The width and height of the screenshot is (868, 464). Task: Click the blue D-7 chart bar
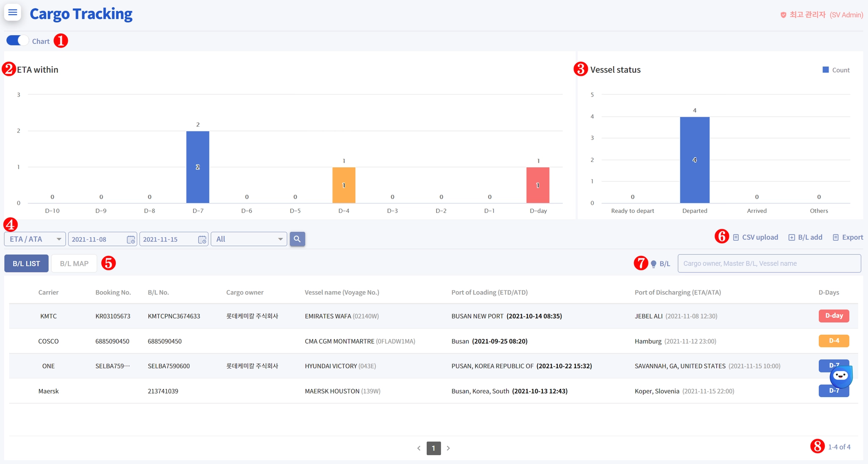click(198, 167)
